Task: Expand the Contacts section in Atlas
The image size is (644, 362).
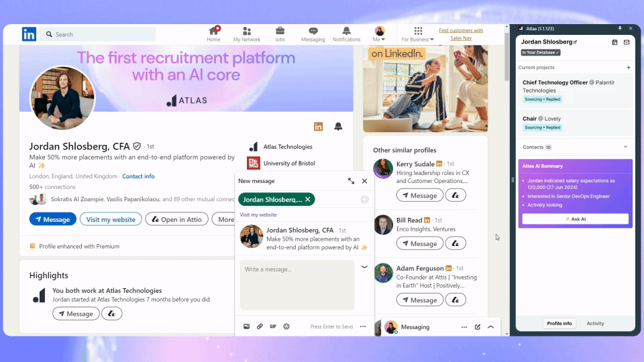Action: pyautogui.click(x=625, y=147)
